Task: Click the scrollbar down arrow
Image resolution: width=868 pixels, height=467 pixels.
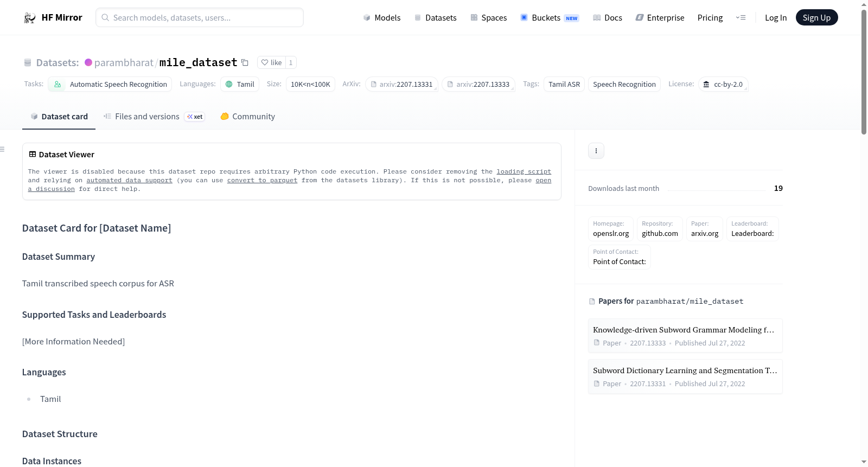Action: (x=864, y=462)
